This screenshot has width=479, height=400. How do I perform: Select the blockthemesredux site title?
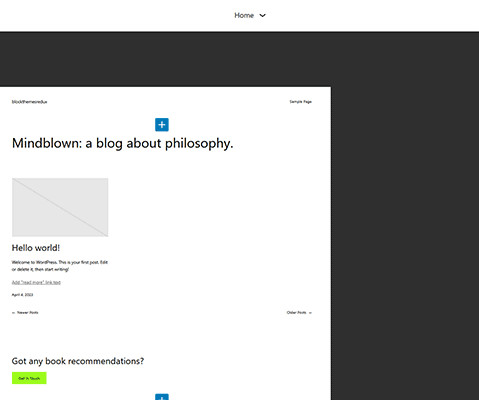pyautogui.click(x=29, y=102)
